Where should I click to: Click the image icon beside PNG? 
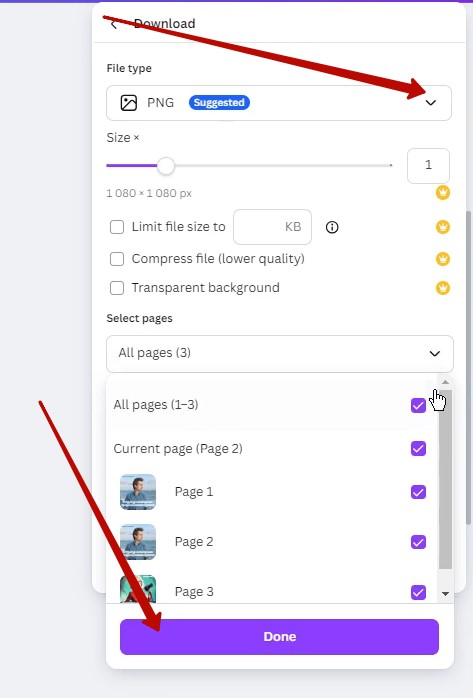(129, 103)
